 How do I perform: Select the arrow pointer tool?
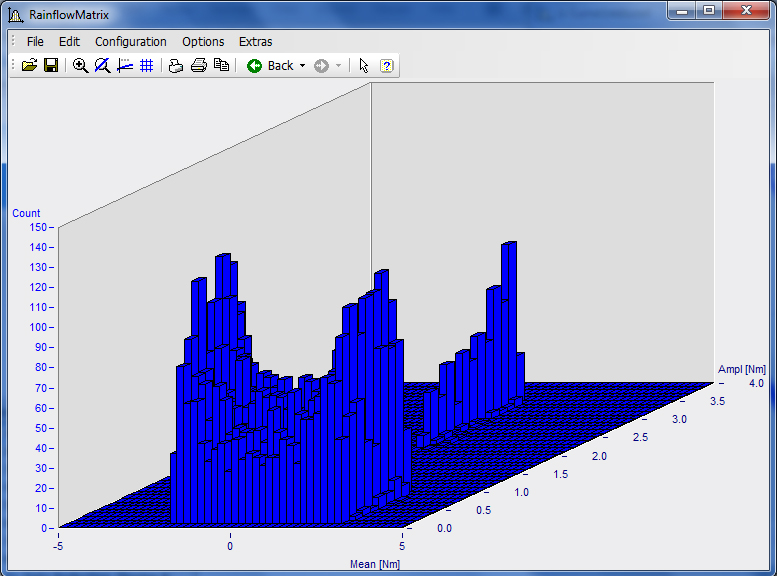click(364, 65)
